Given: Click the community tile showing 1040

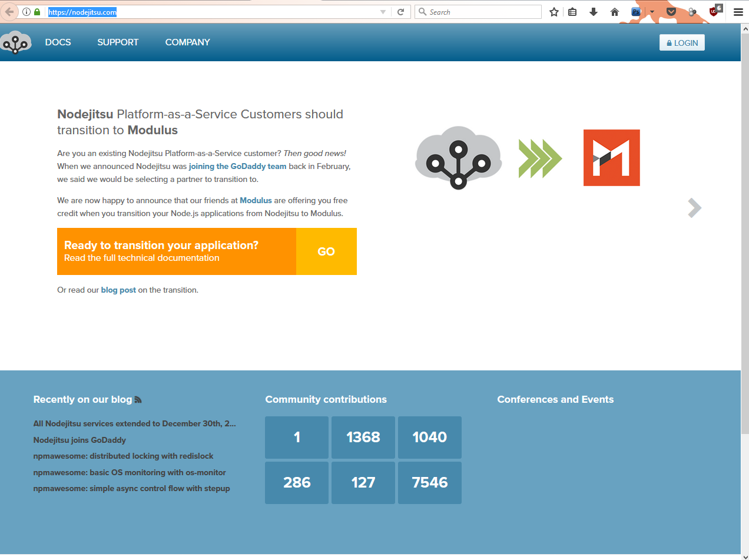Looking at the screenshot, I should (430, 438).
